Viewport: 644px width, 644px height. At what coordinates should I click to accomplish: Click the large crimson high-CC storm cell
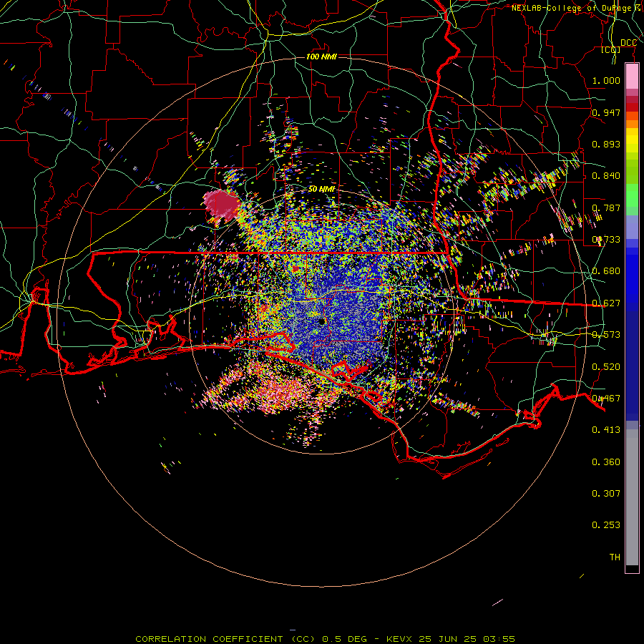(x=221, y=204)
